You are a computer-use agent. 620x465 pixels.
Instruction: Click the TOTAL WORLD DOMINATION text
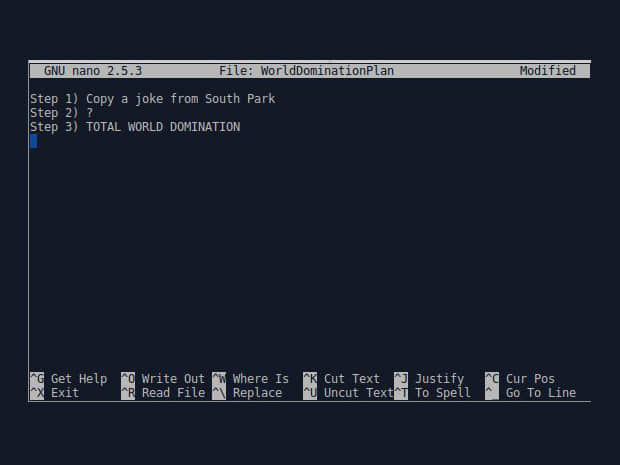click(x=163, y=127)
